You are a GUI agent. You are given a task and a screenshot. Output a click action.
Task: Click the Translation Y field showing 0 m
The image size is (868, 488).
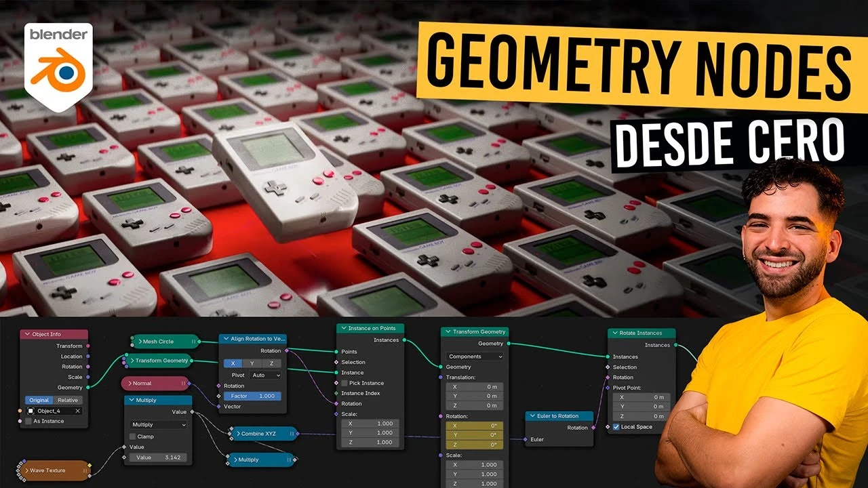point(475,396)
